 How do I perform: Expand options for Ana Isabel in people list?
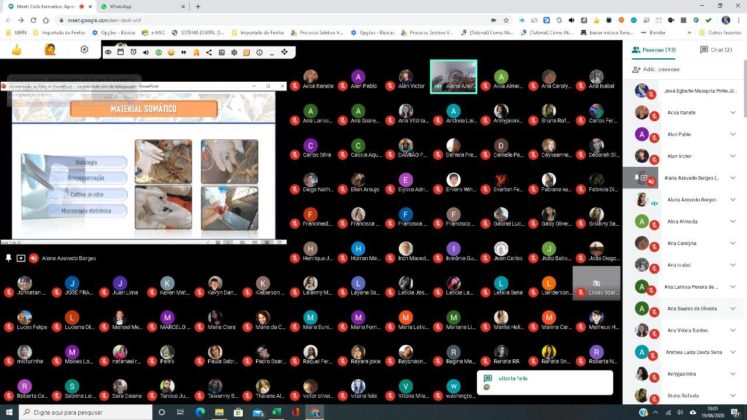733,265
